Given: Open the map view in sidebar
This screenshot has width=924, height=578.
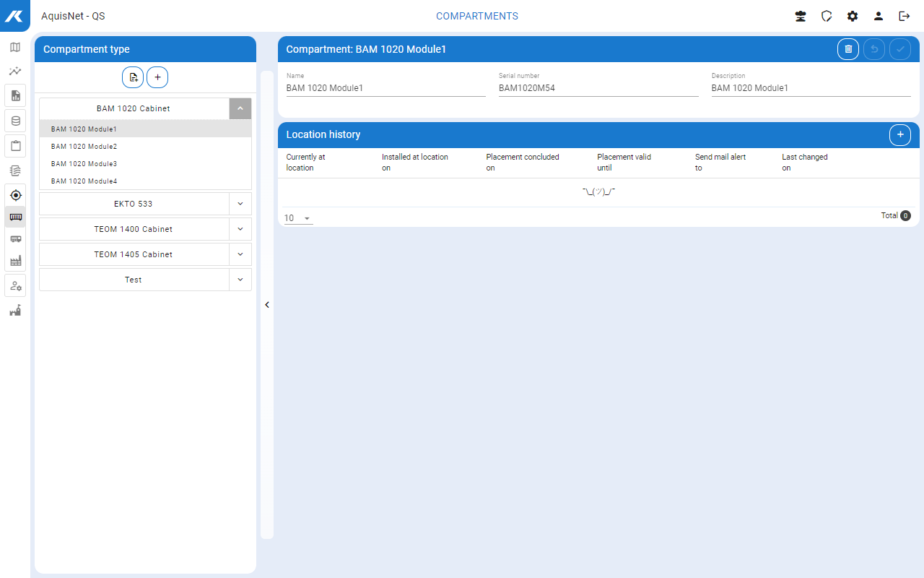Looking at the screenshot, I should click(x=15, y=48).
